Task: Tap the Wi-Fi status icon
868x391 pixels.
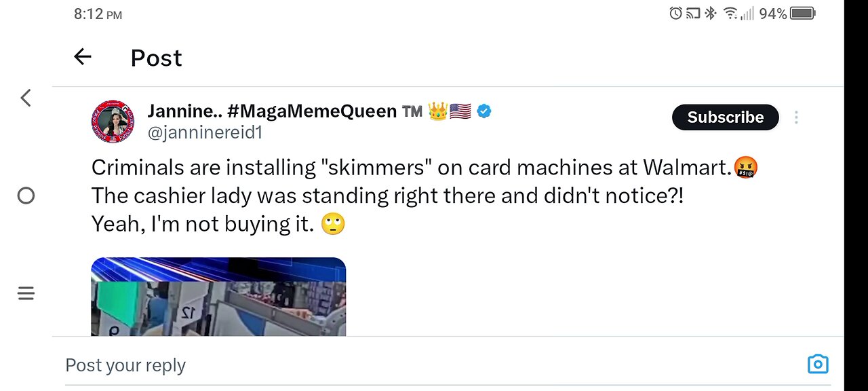Action: point(730,14)
